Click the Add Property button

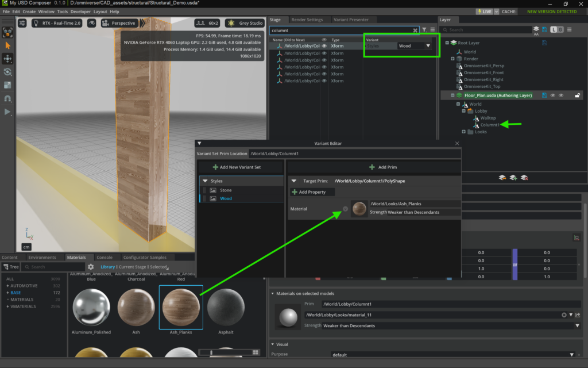pos(309,192)
